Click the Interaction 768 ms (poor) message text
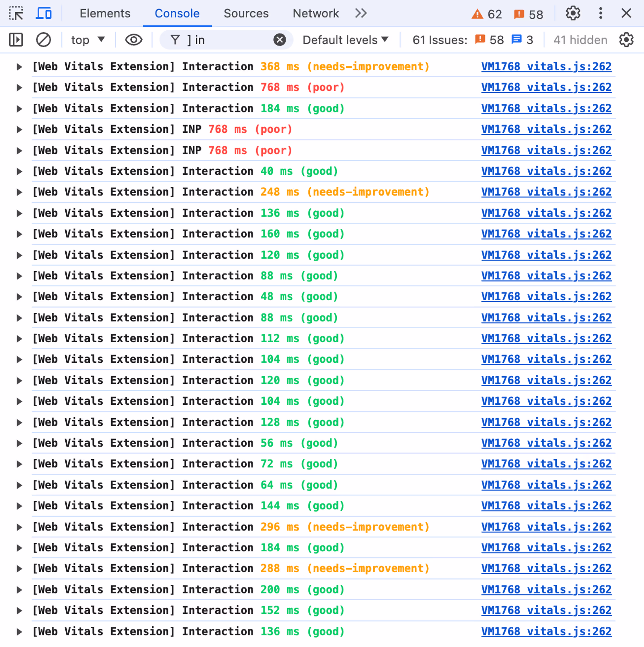This screenshot has height=647, width=644. (188, 87)
